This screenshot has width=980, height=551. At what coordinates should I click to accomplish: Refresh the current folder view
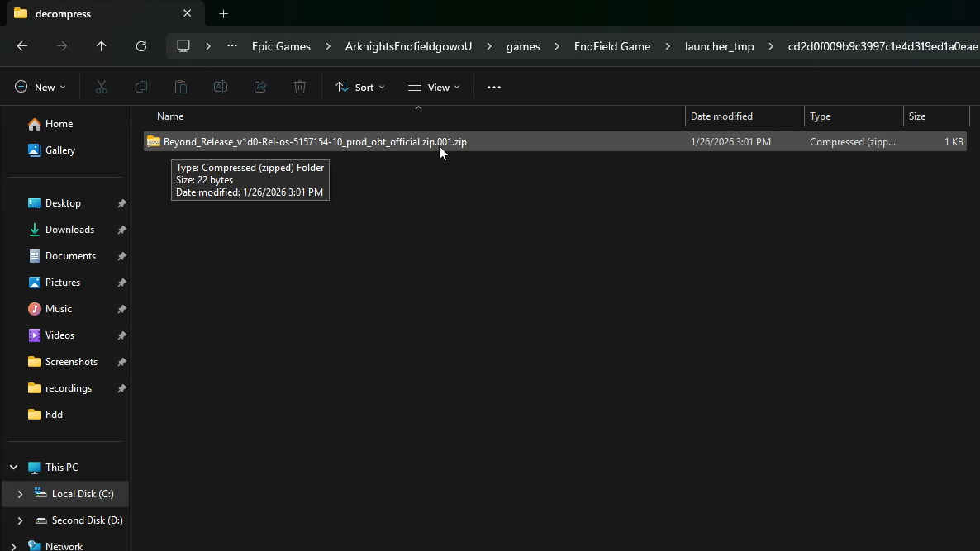pos(141,46)
